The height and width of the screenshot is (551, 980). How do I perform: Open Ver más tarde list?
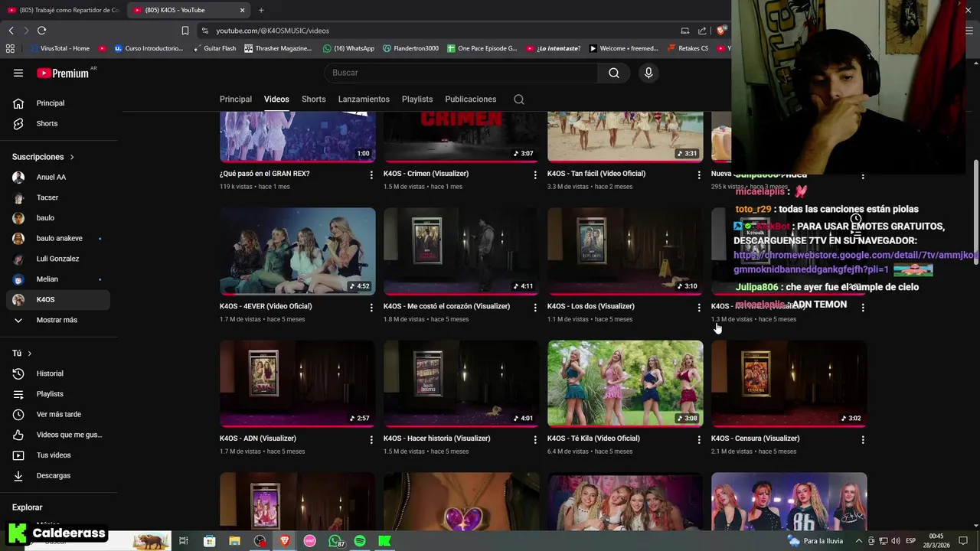[58, 415]
